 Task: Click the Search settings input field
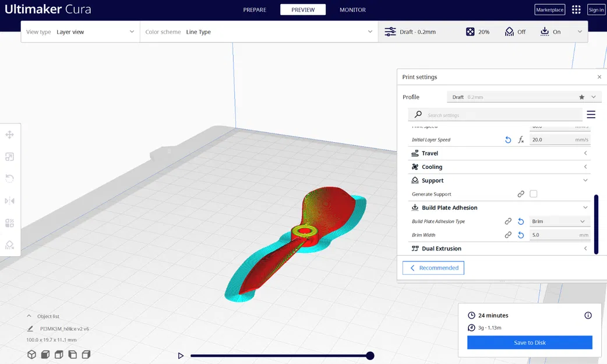(495, 114)
